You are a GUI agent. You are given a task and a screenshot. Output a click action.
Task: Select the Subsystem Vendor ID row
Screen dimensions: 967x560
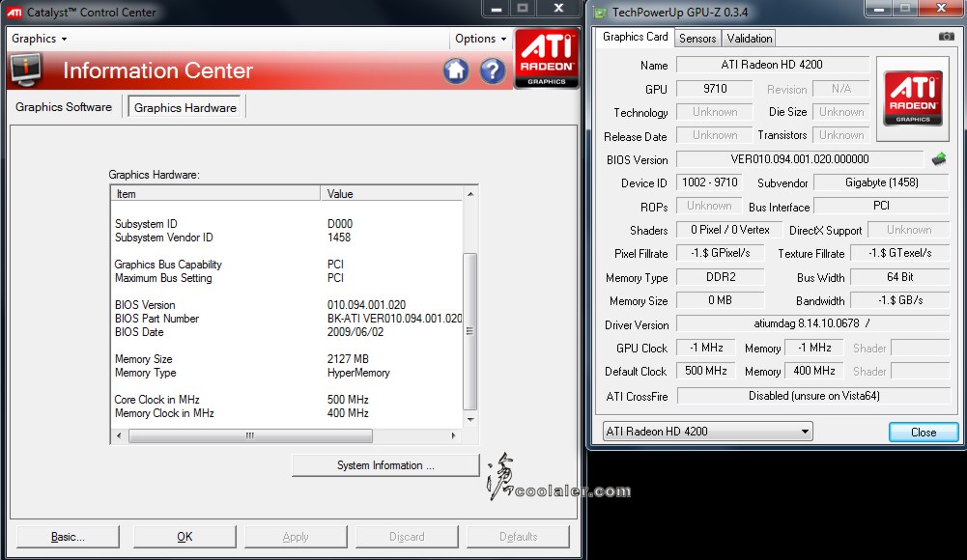tap(287, 238)
